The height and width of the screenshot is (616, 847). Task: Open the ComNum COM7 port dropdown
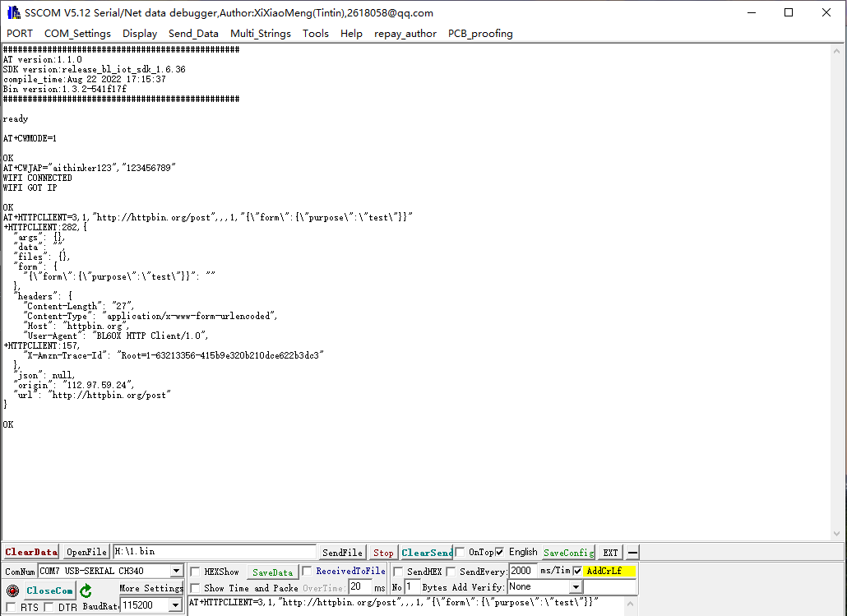click(x=176, y=571)
